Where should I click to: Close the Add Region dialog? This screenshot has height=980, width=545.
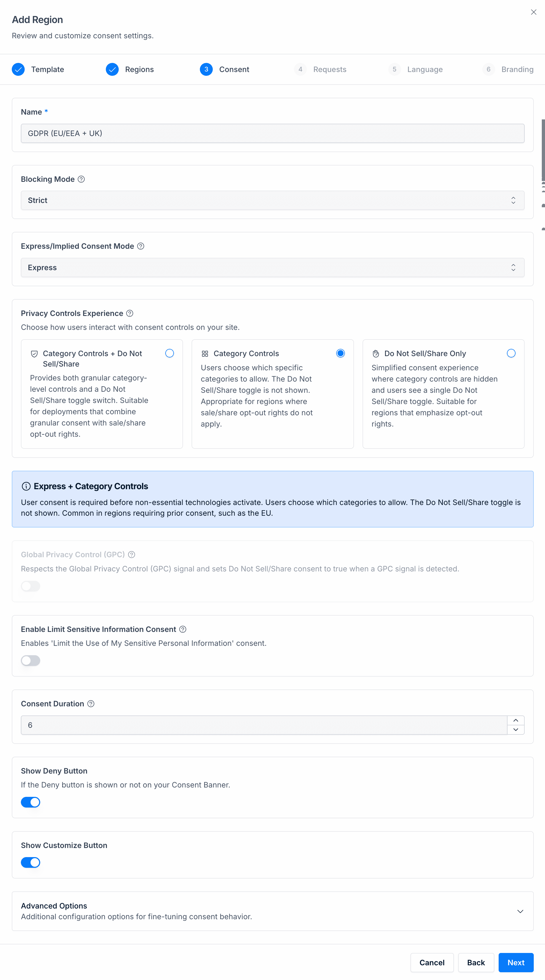pos(533,12)
